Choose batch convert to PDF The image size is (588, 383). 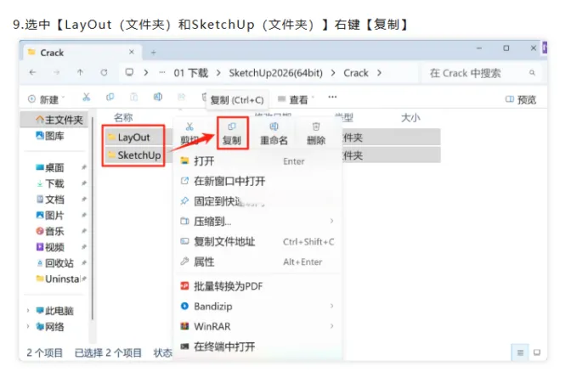(258, 286)
